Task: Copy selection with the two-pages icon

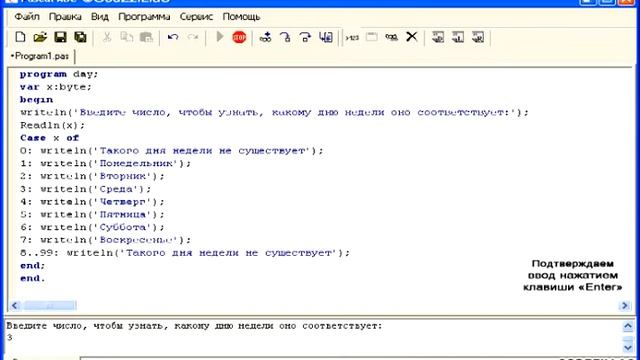Action: click(x=127, y=37)
